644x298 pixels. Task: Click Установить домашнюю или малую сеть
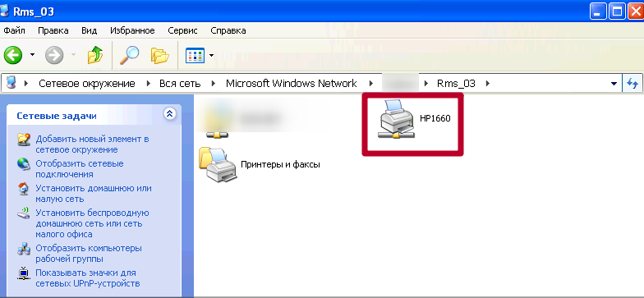pos(94,194)
